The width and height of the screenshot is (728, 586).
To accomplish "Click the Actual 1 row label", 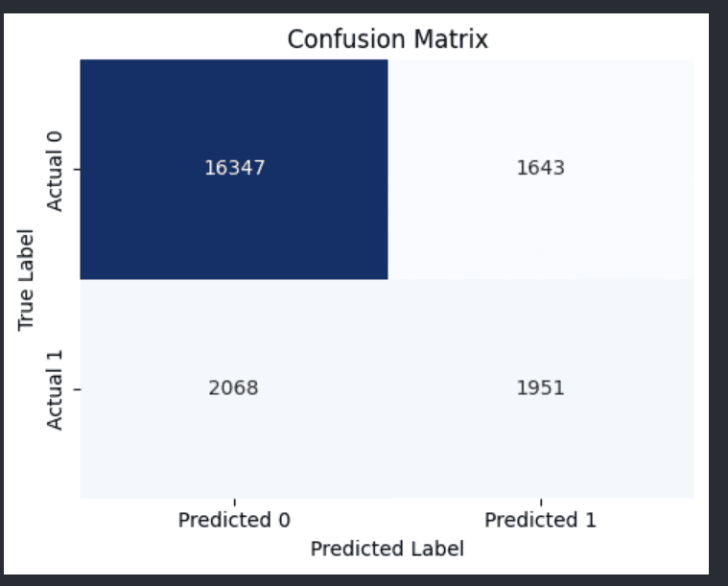I will point(55,390).
